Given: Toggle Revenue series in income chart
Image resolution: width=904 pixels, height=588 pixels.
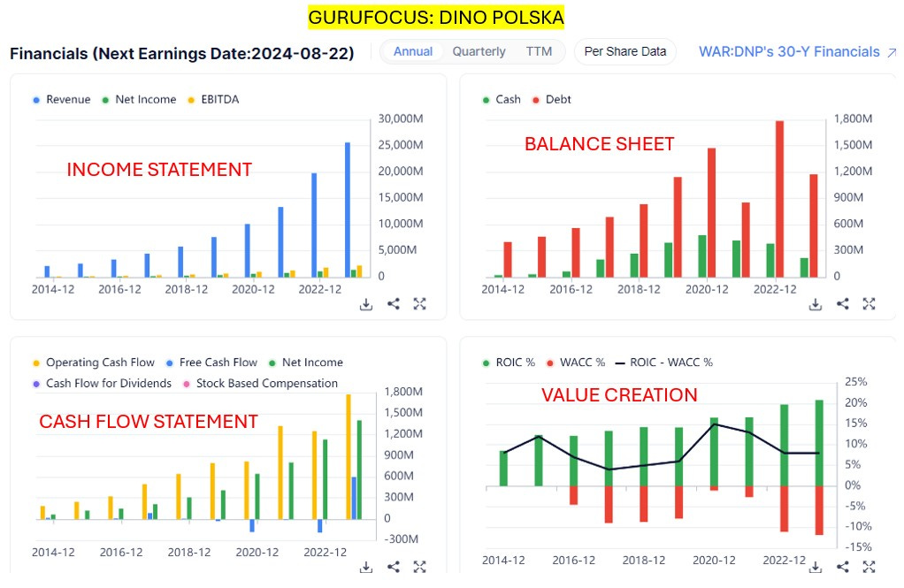Looking at the screenshot, I should pos(62,99).
